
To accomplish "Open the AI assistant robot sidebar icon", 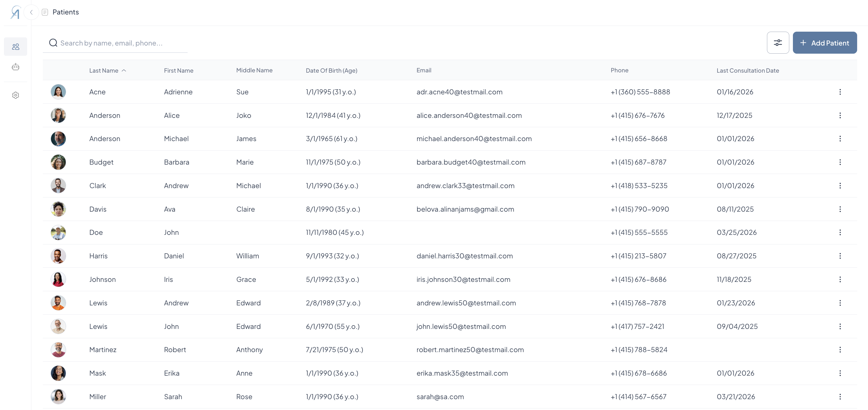I will point(15,67).
